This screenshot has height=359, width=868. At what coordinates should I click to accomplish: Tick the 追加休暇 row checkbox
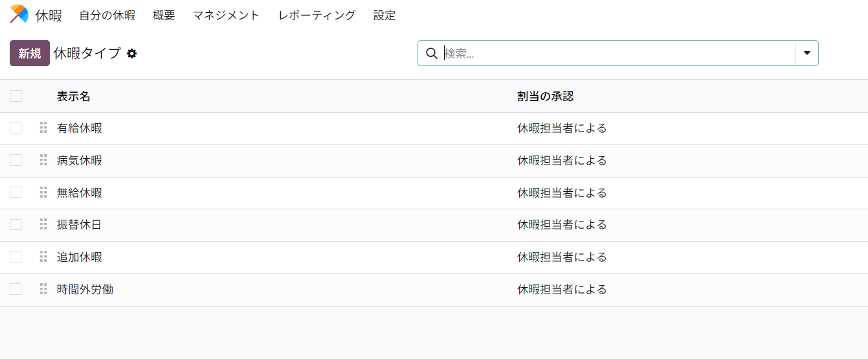pyautogui.click(x=16, y=257)
